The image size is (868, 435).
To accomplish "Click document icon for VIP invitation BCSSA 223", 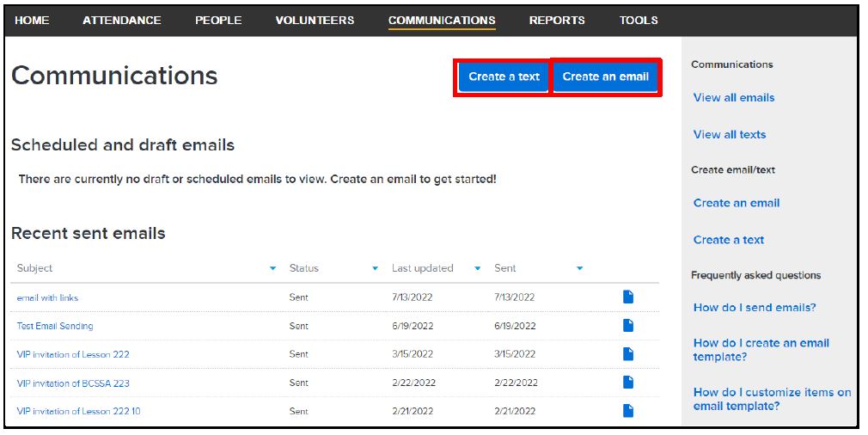I will [x=628, y=383].
